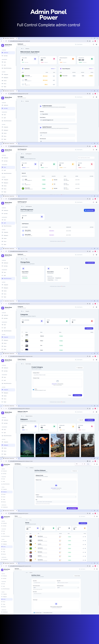Expand VIEW ALL in the Recent Requests card
This screenshot has height=644, width=99.
click(x=91, y=69)
